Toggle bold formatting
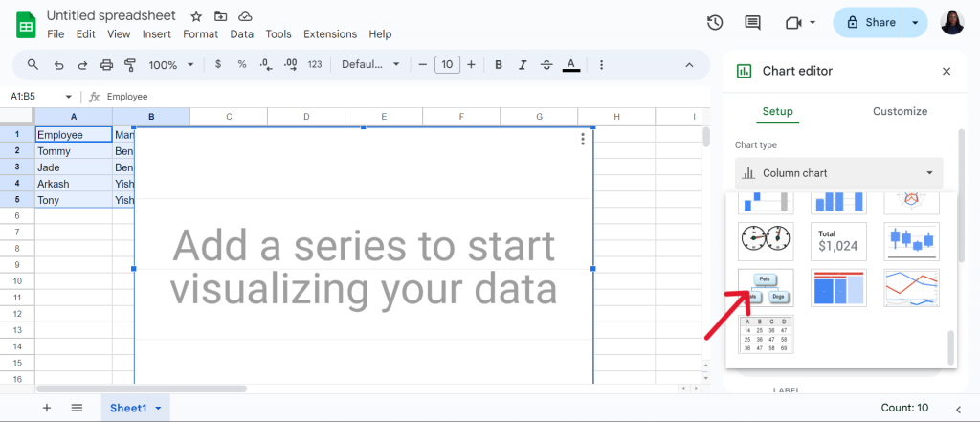The width and height of the screenshot is (980, 422). click(498, 64)
